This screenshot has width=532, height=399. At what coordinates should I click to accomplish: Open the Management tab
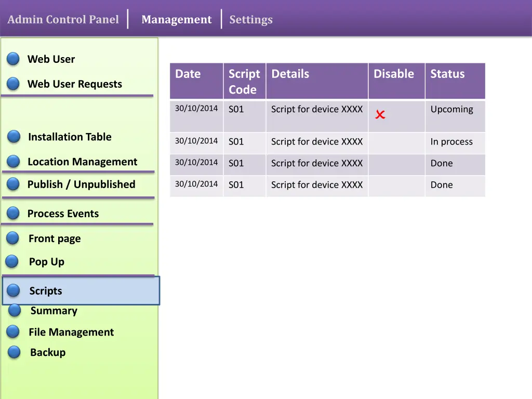pyautogui.click(x=176, y=20)
